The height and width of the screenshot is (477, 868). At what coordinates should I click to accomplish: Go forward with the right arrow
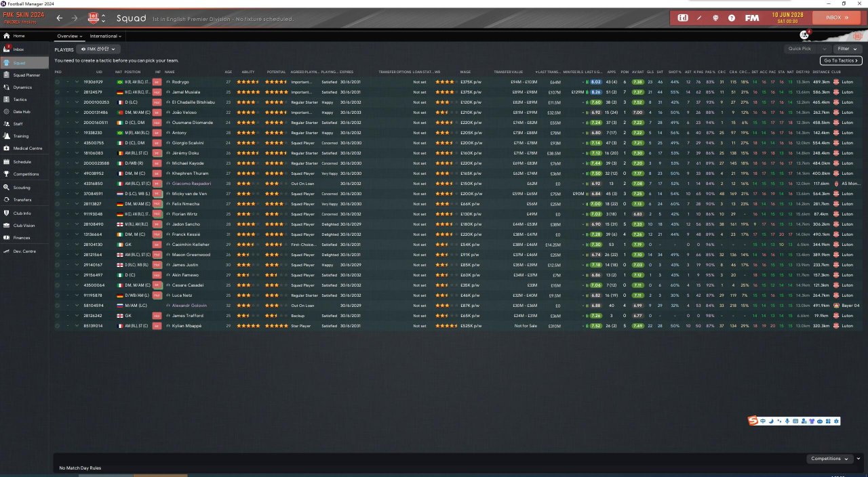(75, 18)
